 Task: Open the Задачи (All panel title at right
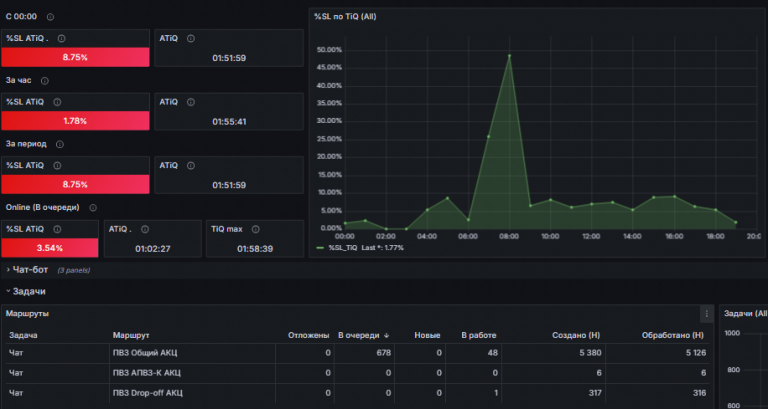[x=745, y=313]
